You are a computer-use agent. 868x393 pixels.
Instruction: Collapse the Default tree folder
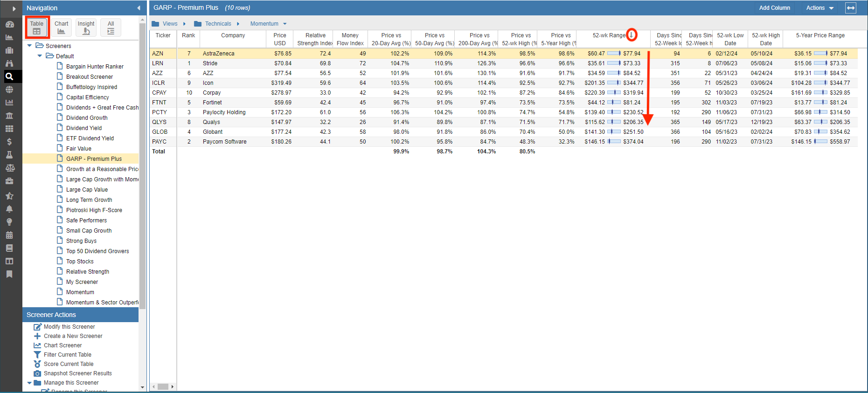[40, 56]
